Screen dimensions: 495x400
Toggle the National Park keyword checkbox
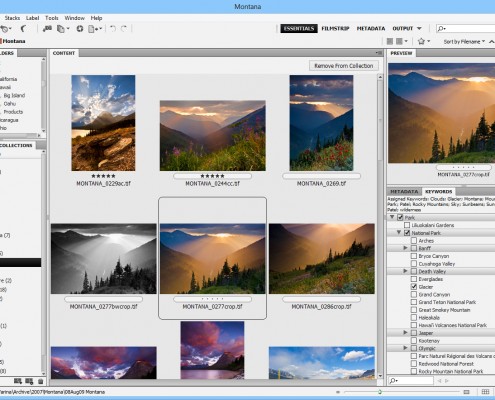click(x=407, y=233)
